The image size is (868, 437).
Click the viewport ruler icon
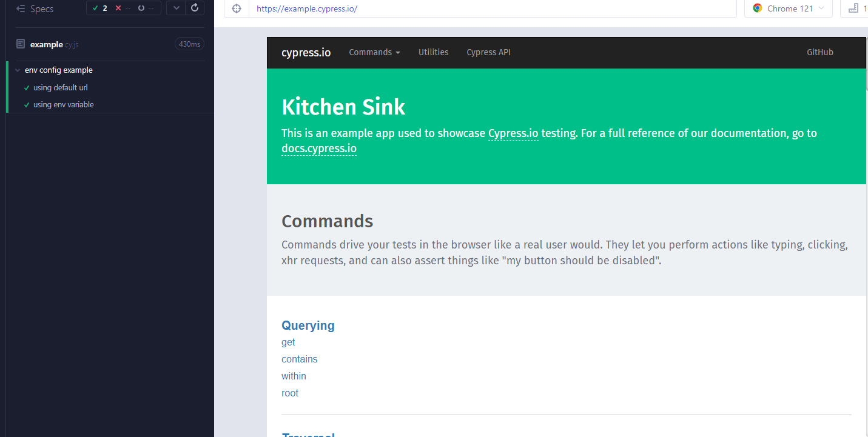(853, 8)
